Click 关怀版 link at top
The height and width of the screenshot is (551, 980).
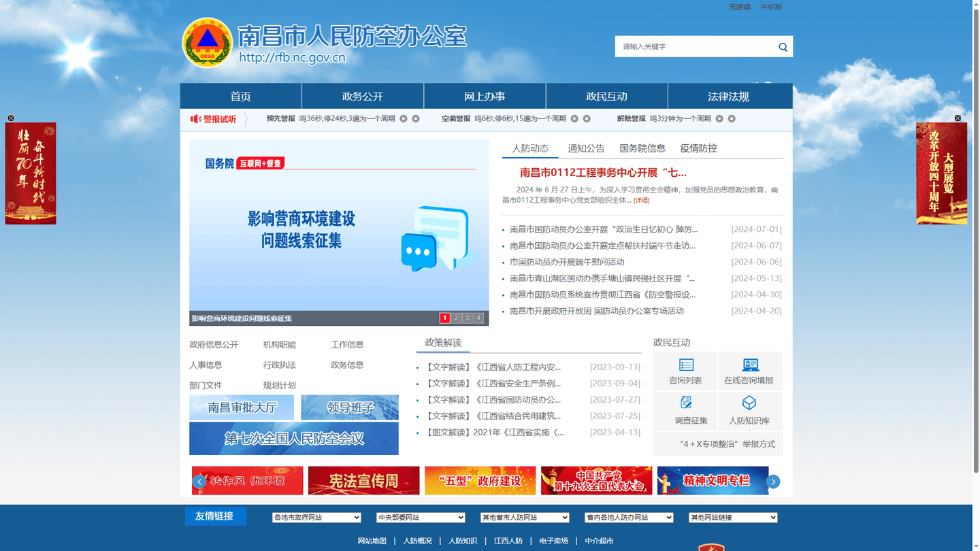[x=771, y=7]
